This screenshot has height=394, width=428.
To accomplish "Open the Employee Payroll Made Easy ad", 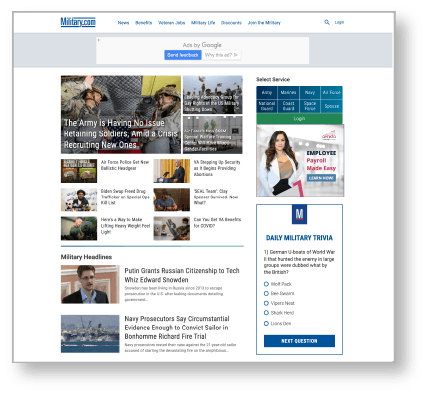I will coord(300,161).
